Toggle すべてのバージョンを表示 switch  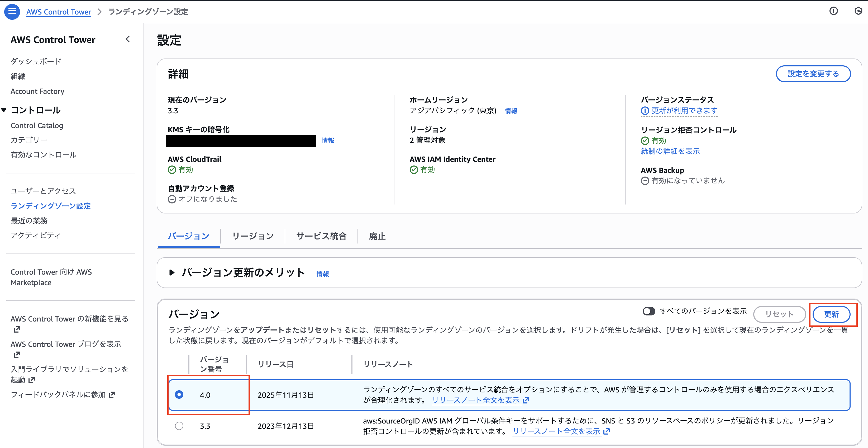[x=649, y=311]
